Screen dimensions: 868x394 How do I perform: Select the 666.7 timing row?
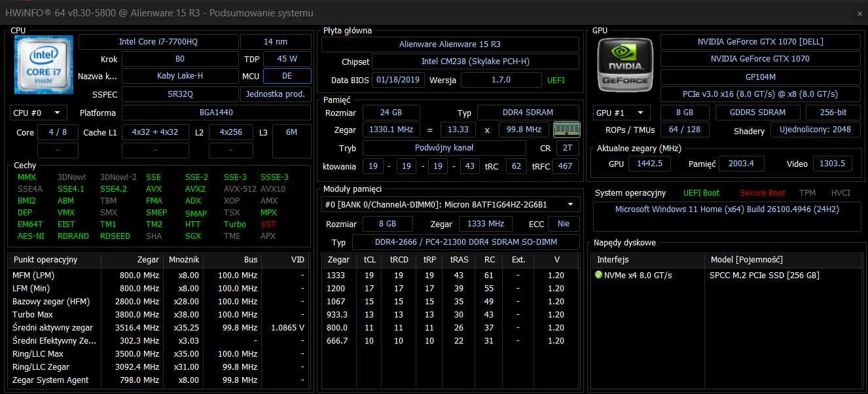click(451, 341)
